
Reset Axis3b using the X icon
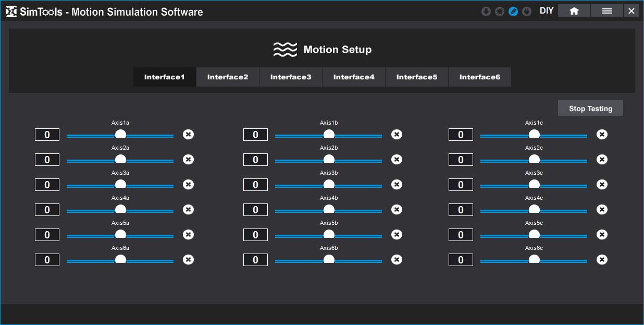point(397,185)
